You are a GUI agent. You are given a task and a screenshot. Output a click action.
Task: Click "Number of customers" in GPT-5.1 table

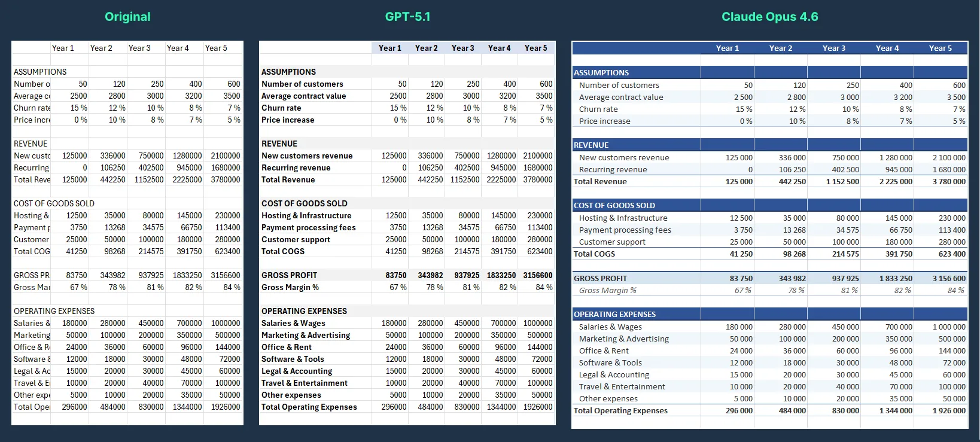coord(302,84)
